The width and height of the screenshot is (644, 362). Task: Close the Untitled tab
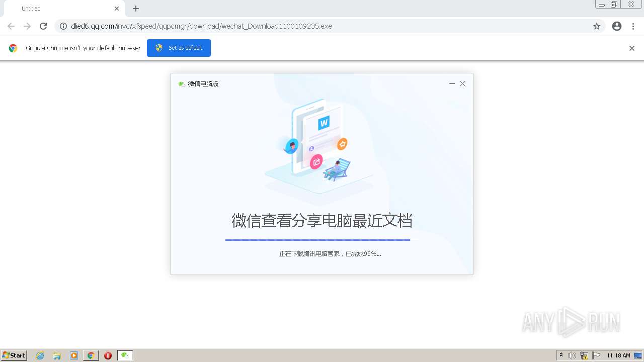coord(117,9)
